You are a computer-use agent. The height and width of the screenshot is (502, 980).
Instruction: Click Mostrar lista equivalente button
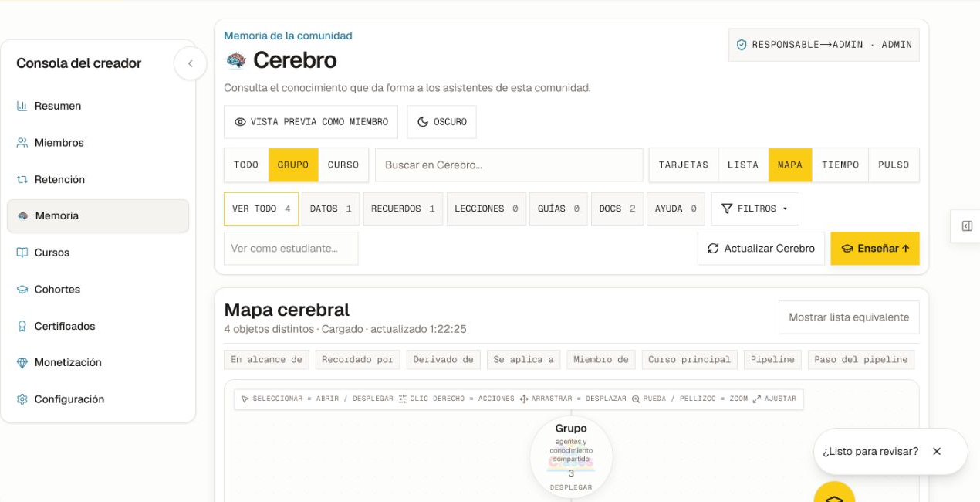[849, 317]
